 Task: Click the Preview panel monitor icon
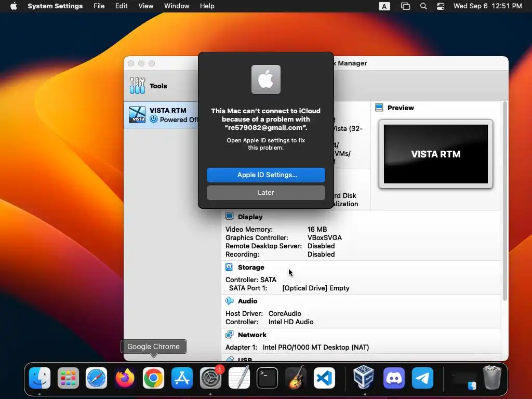[x=379, y=108]
